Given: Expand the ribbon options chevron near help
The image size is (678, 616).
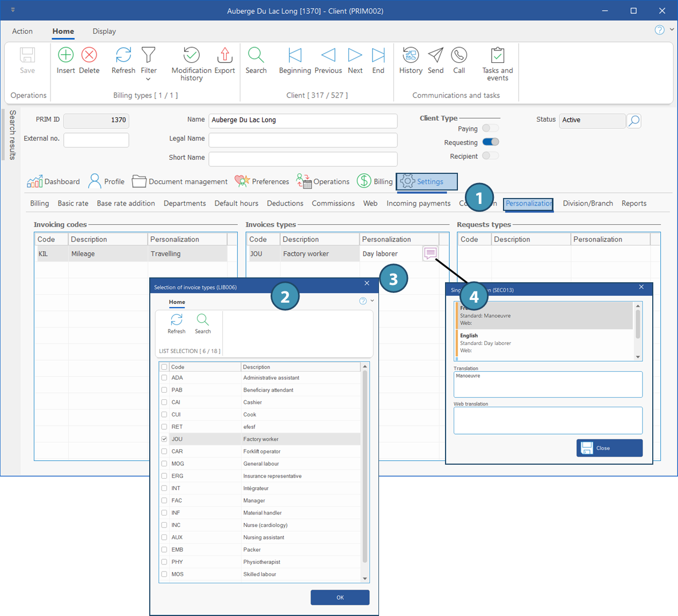Looking at the screenshot, I should click(672, 30).
